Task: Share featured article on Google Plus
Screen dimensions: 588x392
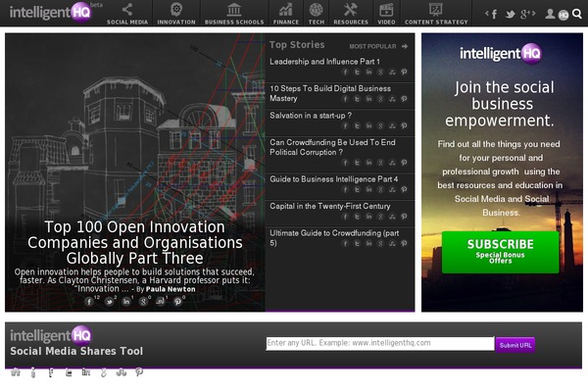Action: pos(143,301)
